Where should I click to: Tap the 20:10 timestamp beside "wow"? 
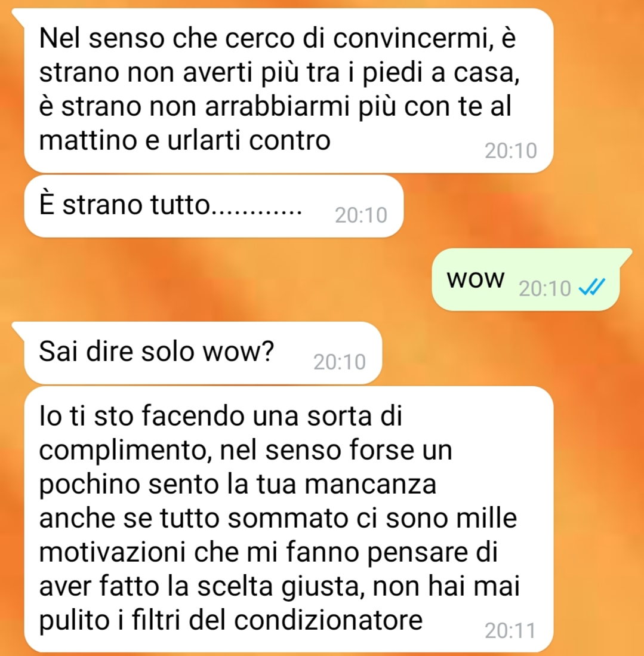(x=545, y=288)
